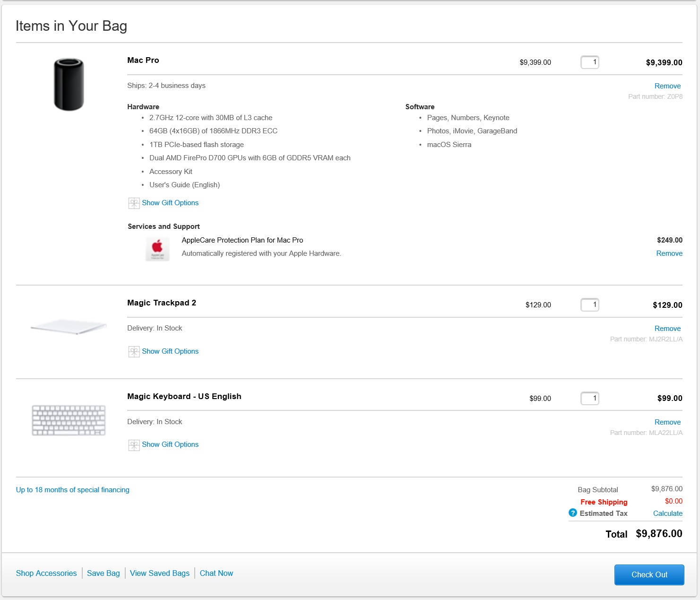
Task: Open the Mac Pro product image
Action: click(69, 85)
